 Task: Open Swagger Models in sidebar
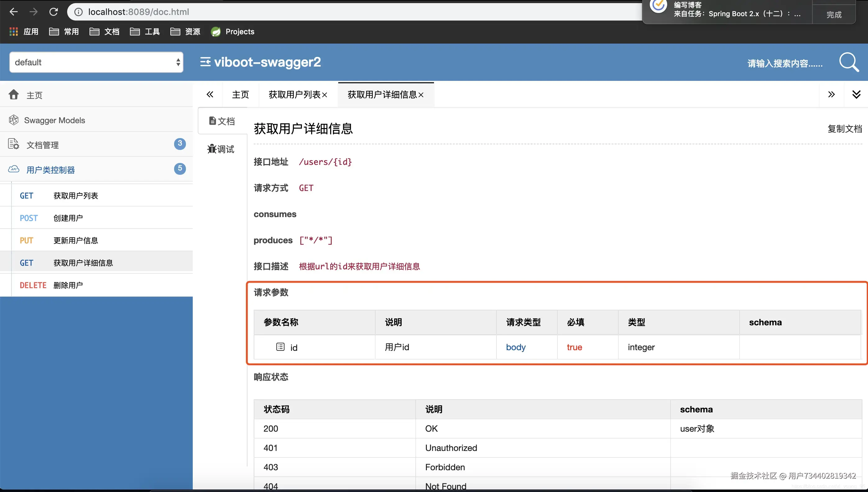click(x=54, y=120)
